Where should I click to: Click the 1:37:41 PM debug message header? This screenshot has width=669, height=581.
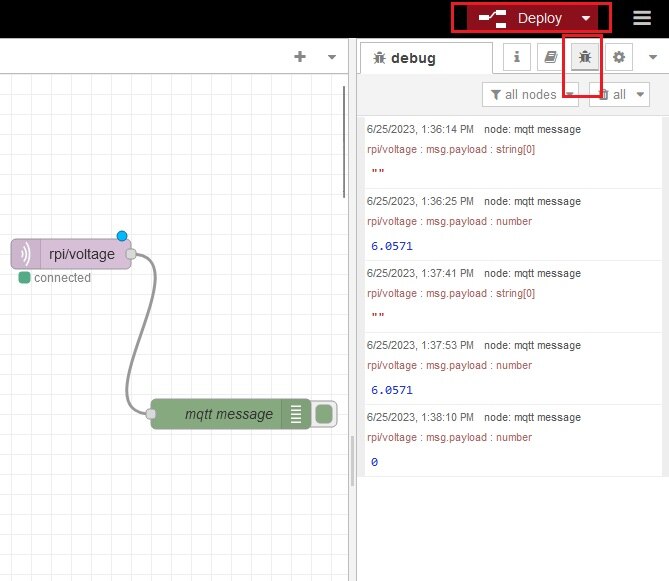pyautogui.click(x=474, y=273)
